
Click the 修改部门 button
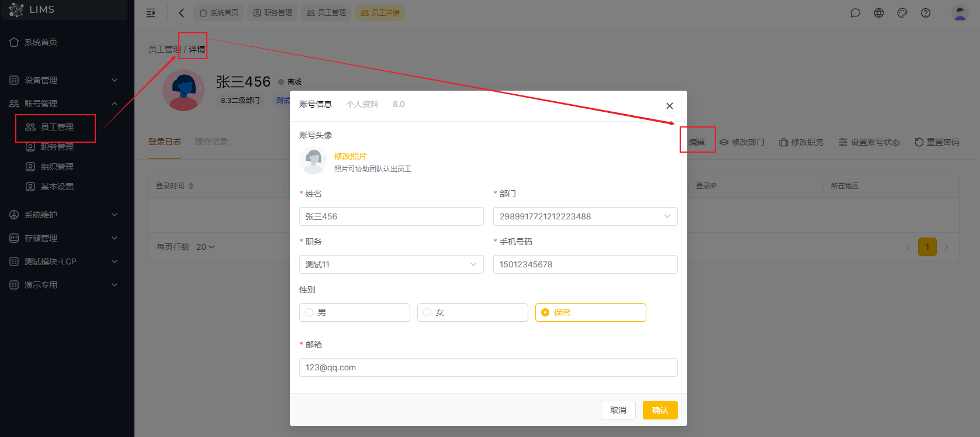pyautogui.click(x=742, y=142)
